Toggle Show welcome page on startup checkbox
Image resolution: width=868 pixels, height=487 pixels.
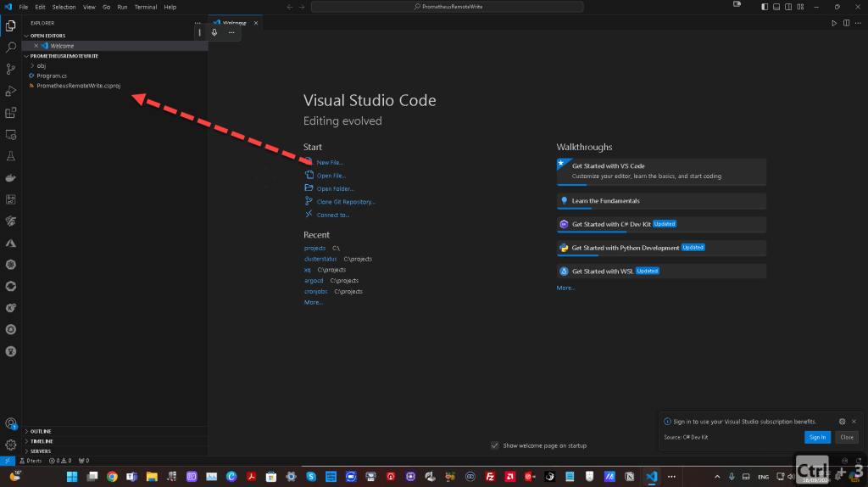pos(494,445)
